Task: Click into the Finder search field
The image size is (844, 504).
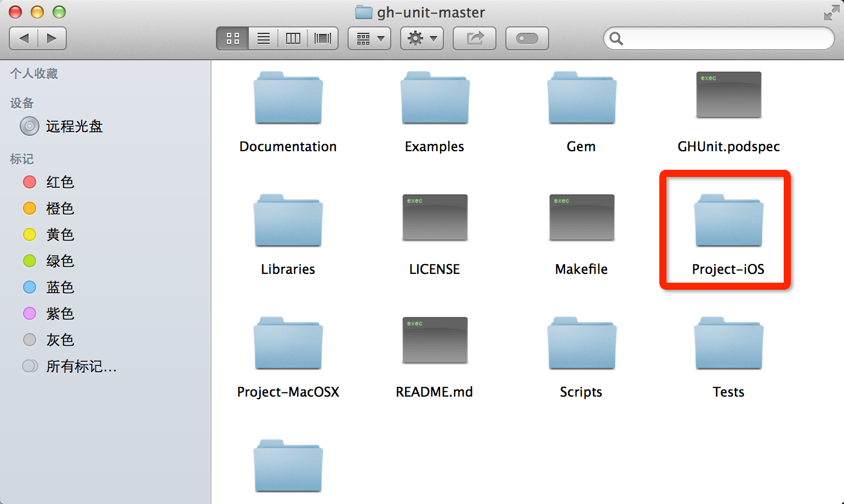Action: 719,38
